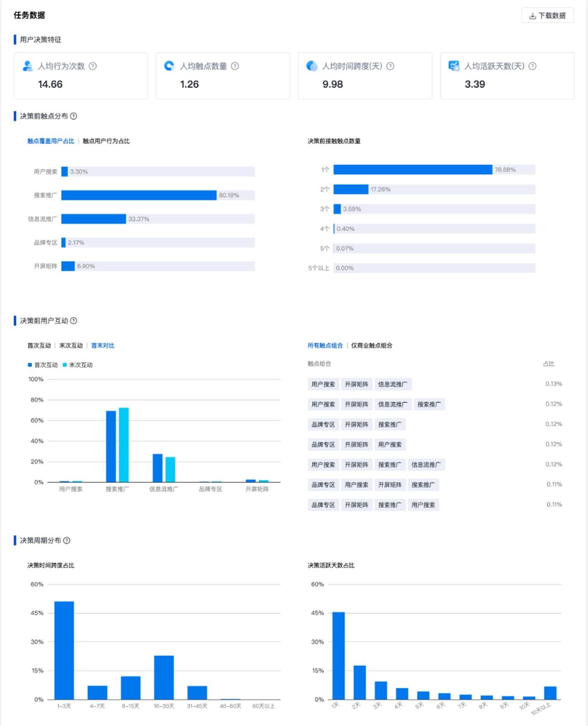588x726 pixels.
Task: Open the 决策前用户互动 info tooltip icon
Action: [74, 321]
